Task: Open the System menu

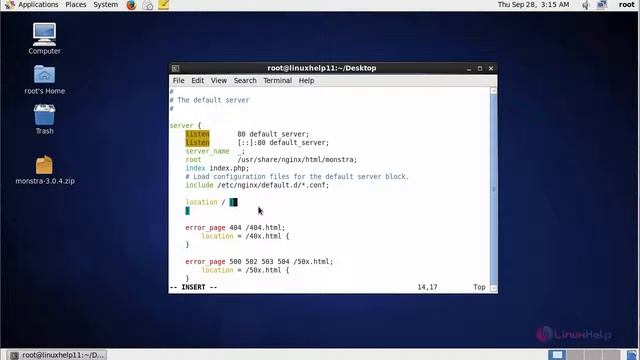Action: pyautogui.click(x=105, y=5)
